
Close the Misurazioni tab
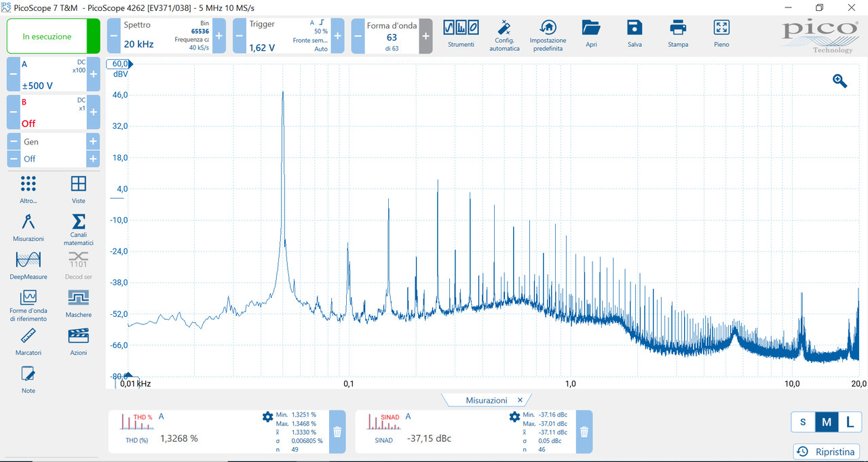[x=520, y=400]
